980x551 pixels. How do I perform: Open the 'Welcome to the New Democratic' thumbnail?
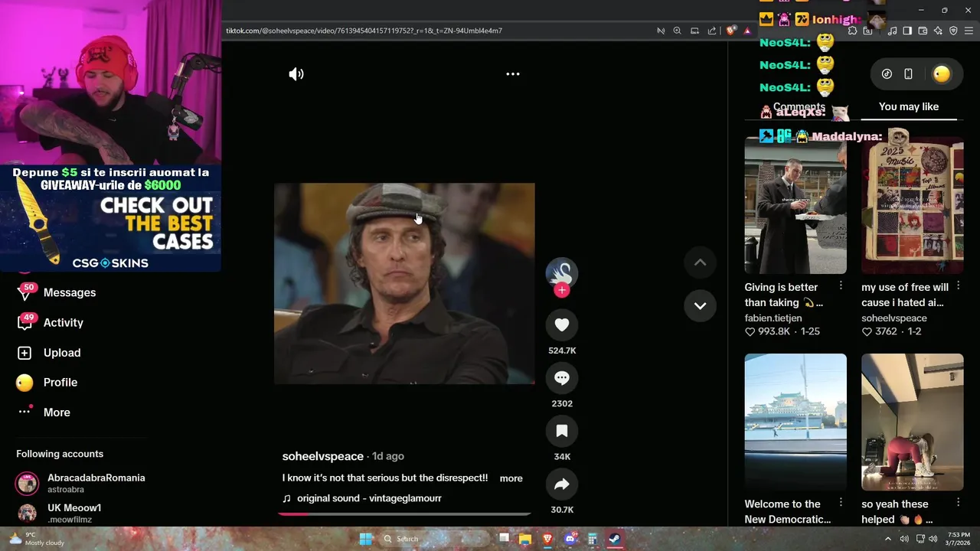[795, 422]
